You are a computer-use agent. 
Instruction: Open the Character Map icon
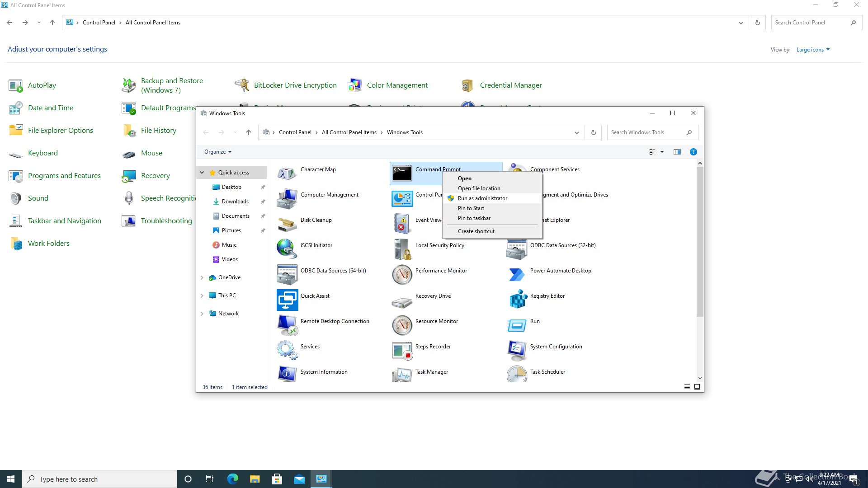[287, 174]
